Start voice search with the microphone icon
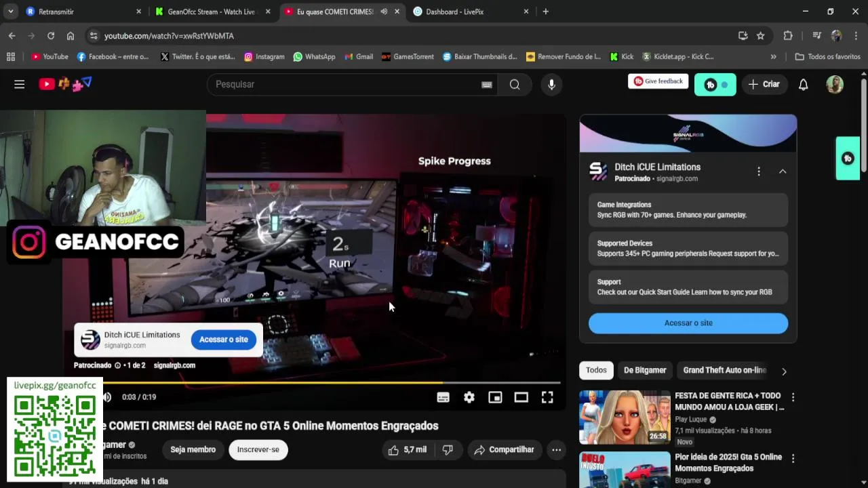Screen dimensions: 868x488 (551, 84)
